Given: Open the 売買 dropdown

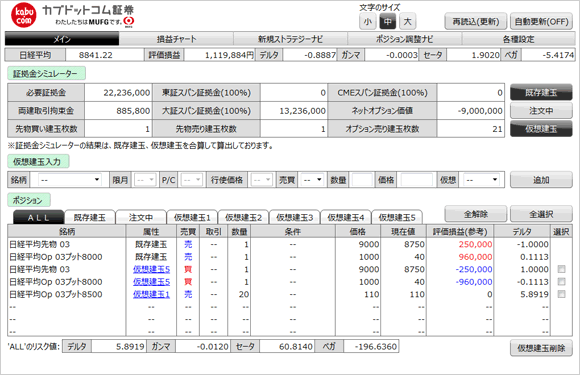Looking at the screenshot, I should point(312,180).
